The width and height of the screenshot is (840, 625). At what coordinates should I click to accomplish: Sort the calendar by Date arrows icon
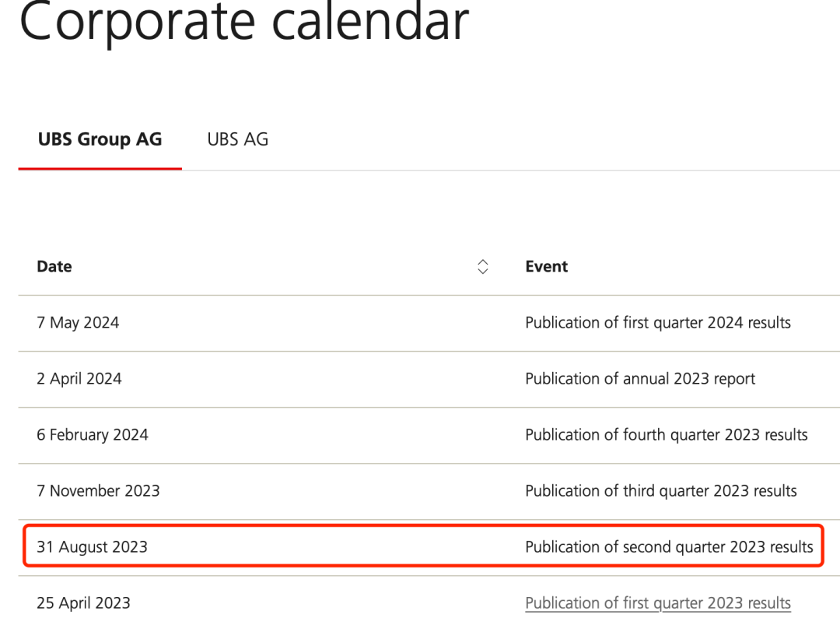pyautogui.click(x=483, y=266)
